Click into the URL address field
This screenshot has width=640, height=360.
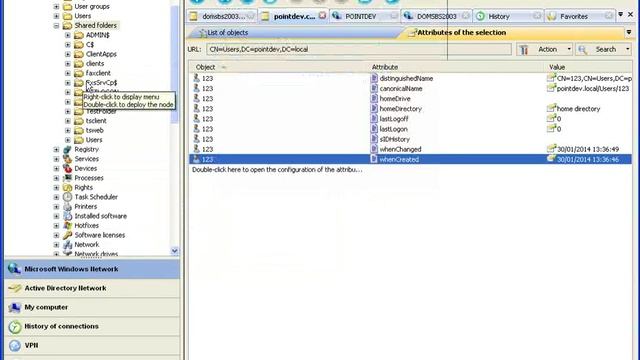(358, 49)
